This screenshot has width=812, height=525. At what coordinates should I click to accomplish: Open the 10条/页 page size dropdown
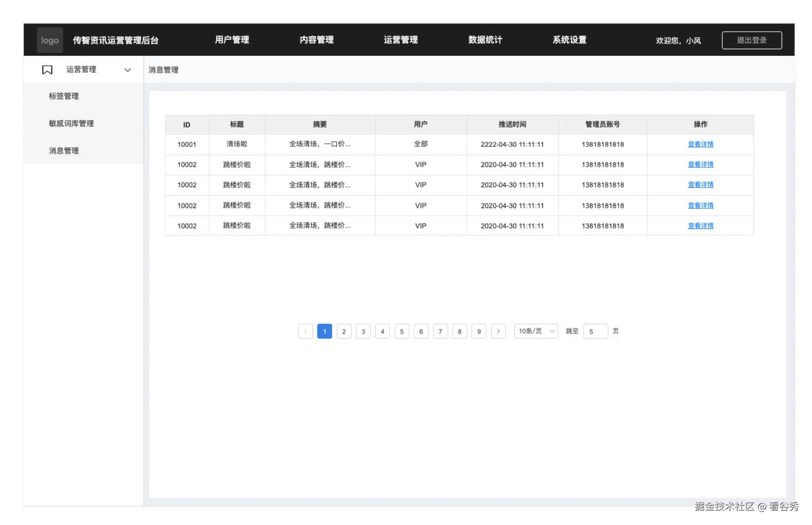click(x=536, y=331)
